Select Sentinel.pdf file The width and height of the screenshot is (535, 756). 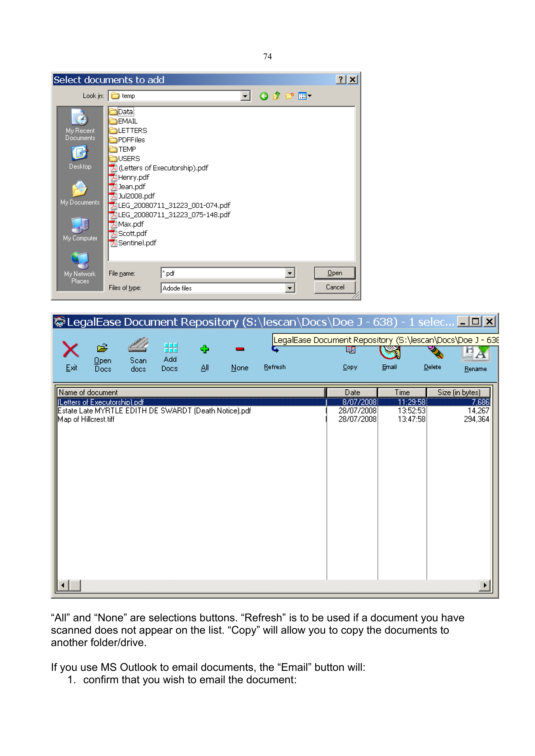coord(133,243)
